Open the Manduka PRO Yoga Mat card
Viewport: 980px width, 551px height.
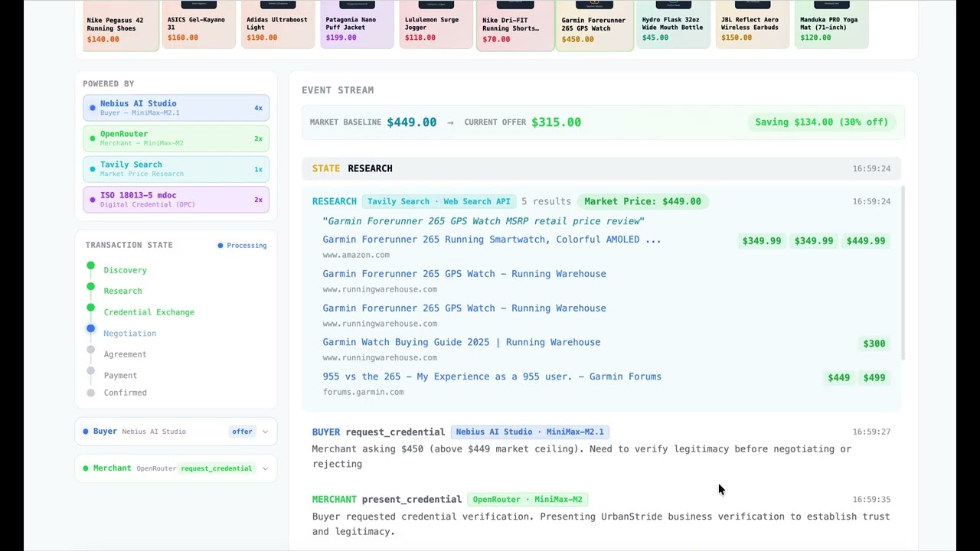pyautogui.click(x=831, y=24)
